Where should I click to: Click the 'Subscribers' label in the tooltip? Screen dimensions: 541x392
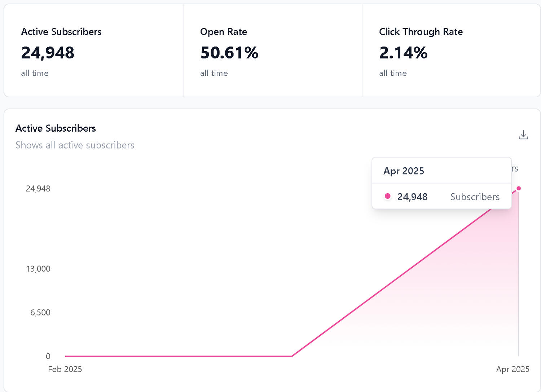coord(475,197)
